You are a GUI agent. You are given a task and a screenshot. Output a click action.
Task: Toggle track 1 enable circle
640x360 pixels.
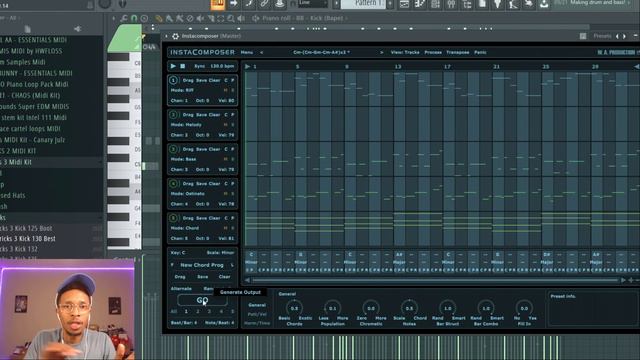[173, 80]
